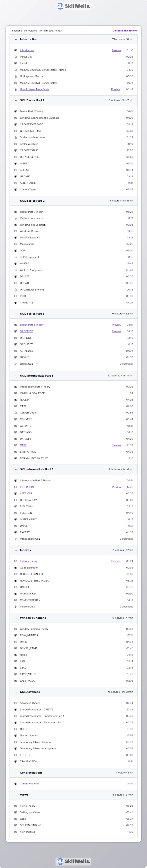The height and width of the screenshot is (868, 147).
Task: Select the Hotkeys and Macros row
Action: tap(73, 77)
